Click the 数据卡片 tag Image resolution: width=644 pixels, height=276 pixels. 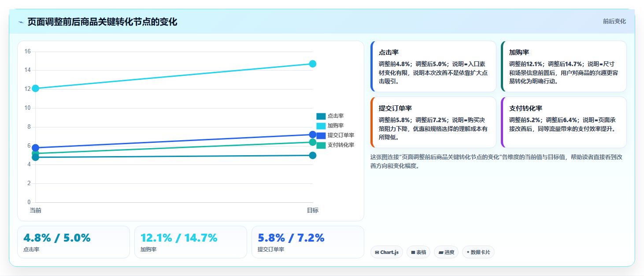[478, 252]
